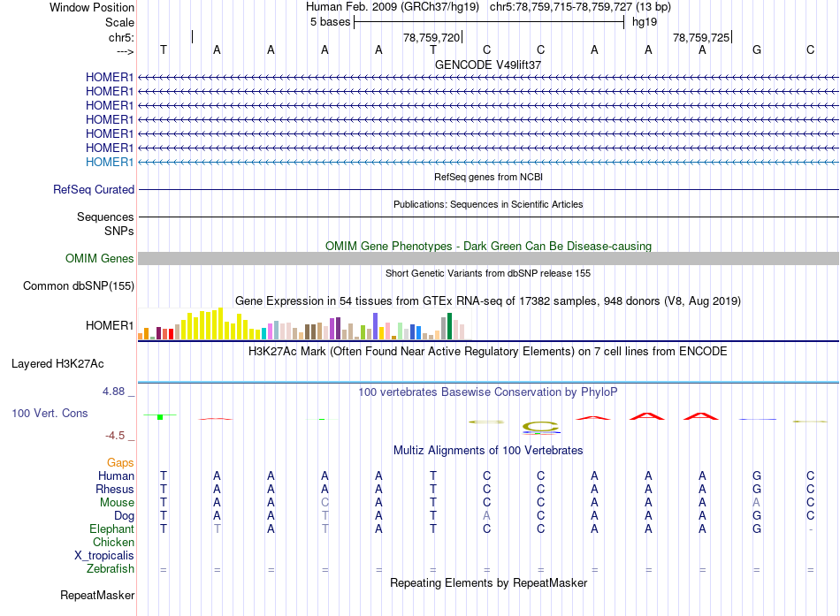This screenshot has height=616, width=840.
Task: Click the Elephant species row label
Action: tap(111, 529)
